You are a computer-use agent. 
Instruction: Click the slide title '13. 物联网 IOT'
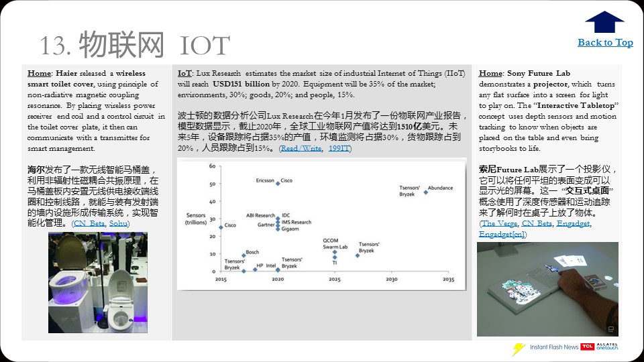(x=135, y=44)
